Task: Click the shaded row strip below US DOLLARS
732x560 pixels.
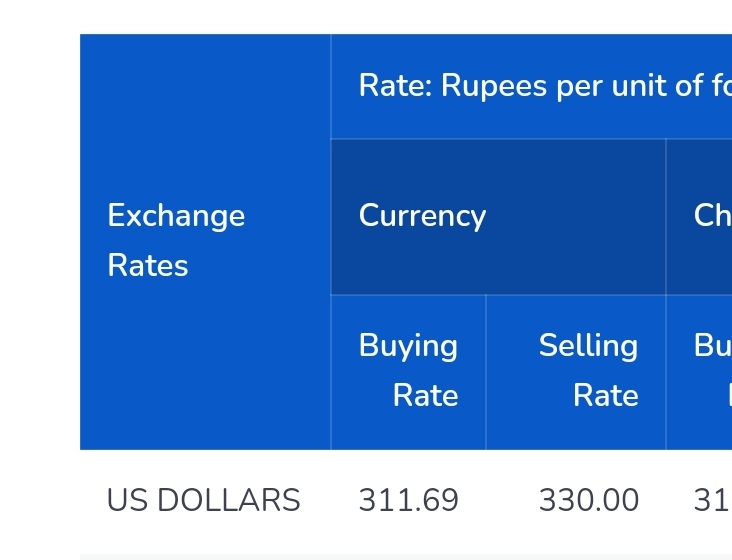Action: [x=406, y=557]
